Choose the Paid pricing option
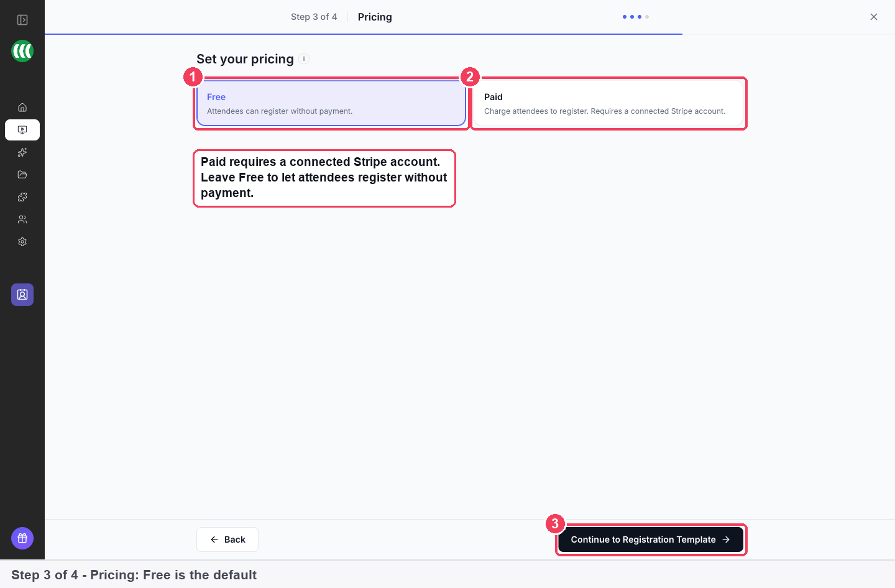This screenshot has width=895, height=588. tap(608, 103)
